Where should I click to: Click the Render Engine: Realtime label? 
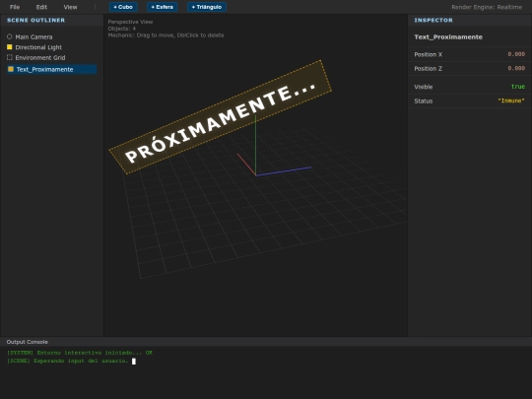pos(487,7)
